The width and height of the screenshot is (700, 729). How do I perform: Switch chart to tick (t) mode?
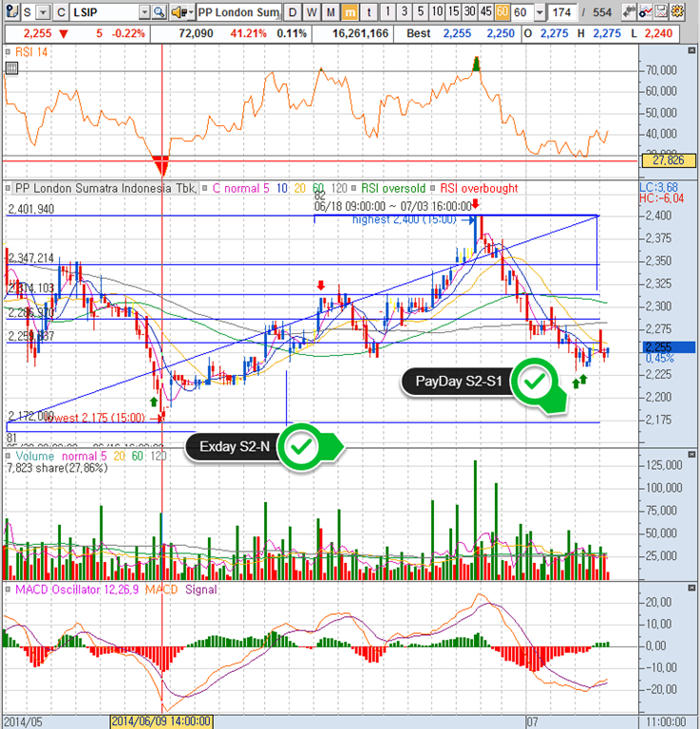pyautogui.click(x=369, y=12)
